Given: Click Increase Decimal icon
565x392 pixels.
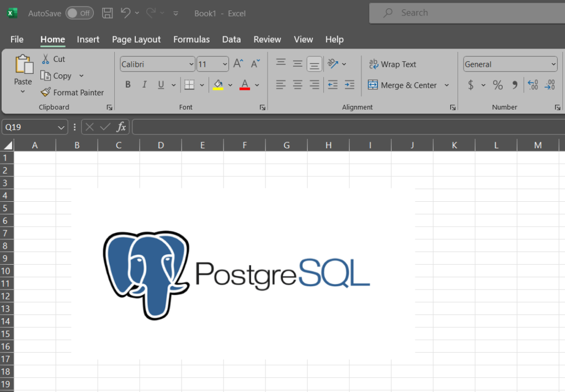Looking at the screenshot, I should tap(532, 85).
